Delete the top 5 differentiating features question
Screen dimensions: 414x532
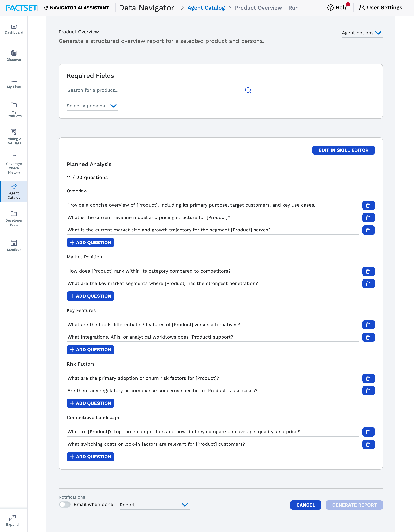click(x=368, y=325)
